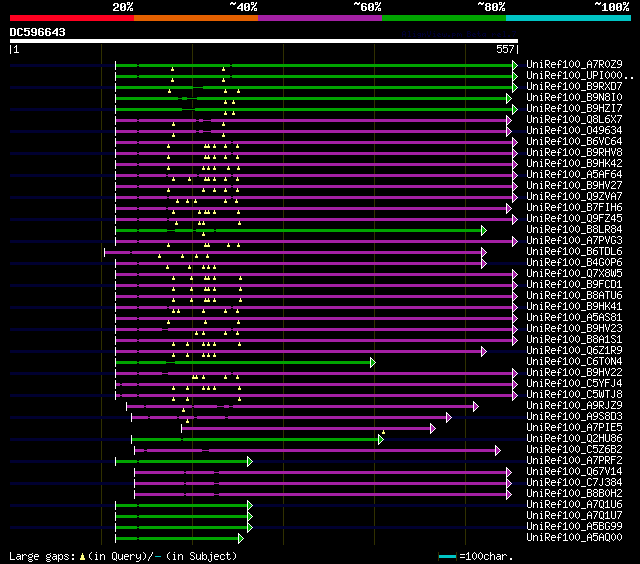Screen dimensions: 640x564
Task: Click the green alignment bar of C6T0N4
Action: coord(243,362)
